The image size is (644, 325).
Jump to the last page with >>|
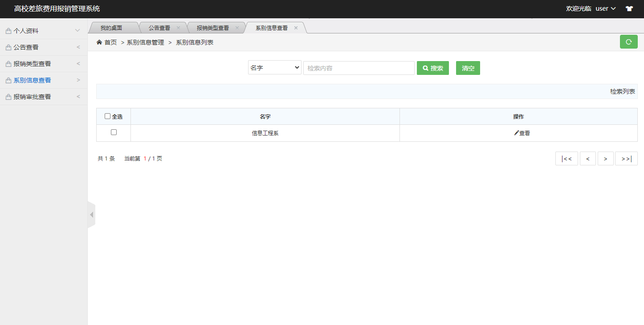click(x=626, y=159)
